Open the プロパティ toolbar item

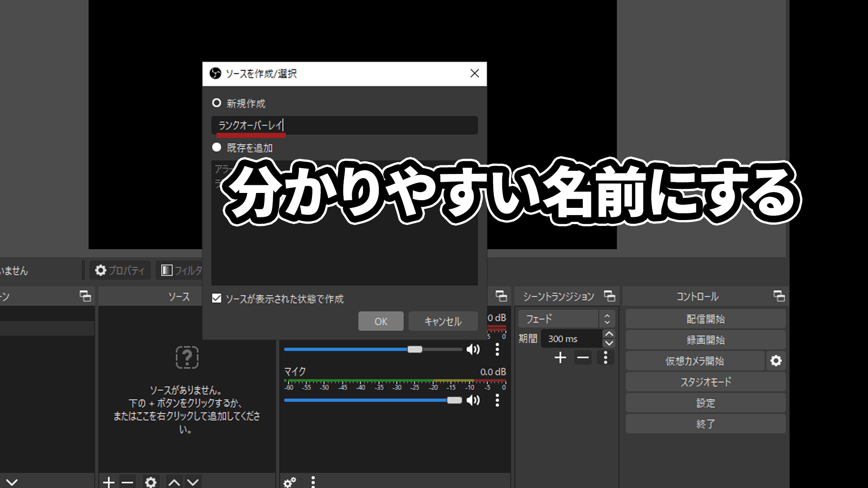[120, 270]
